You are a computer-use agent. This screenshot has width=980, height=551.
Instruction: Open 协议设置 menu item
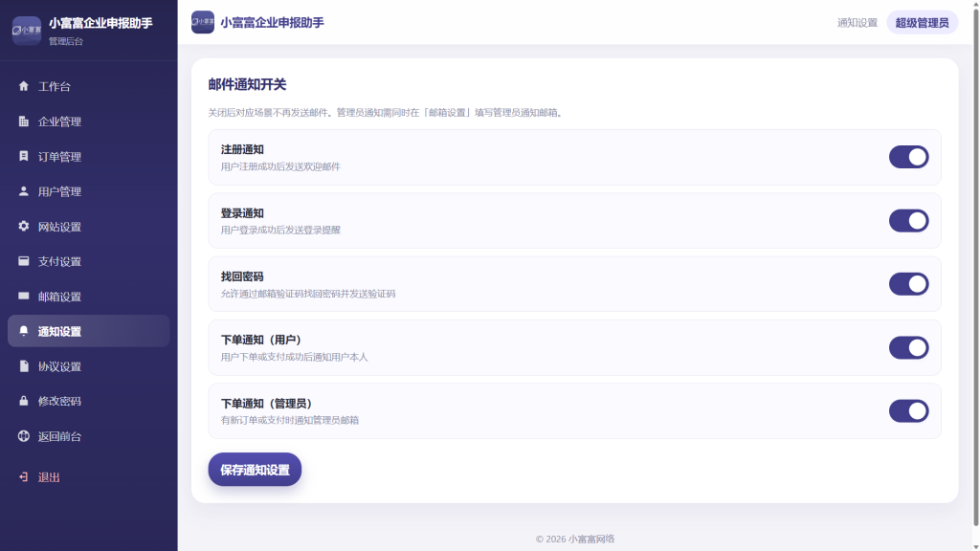click(89, 366)
